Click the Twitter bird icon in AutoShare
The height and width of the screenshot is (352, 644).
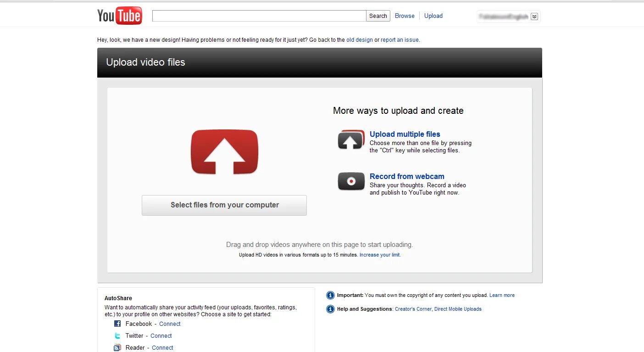pyautogui.click(x=117, y=335)
